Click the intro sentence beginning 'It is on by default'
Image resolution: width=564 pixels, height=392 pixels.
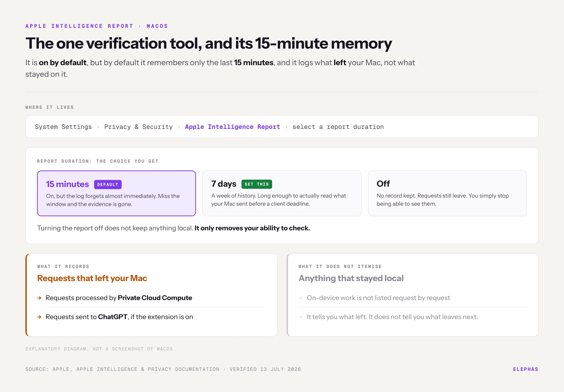[220, 68]
